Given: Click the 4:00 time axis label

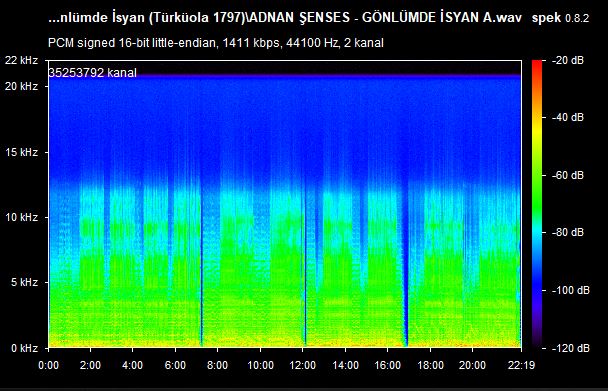Looking at the screenshot, I should click(x=133, y=365).
